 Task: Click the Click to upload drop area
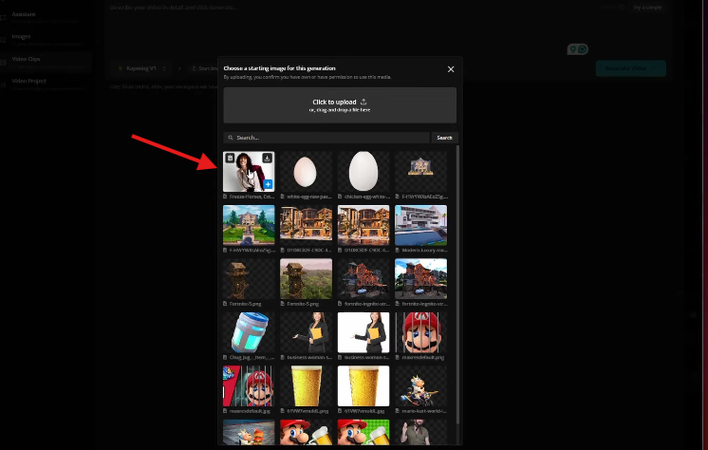click(x=340, y=105)
